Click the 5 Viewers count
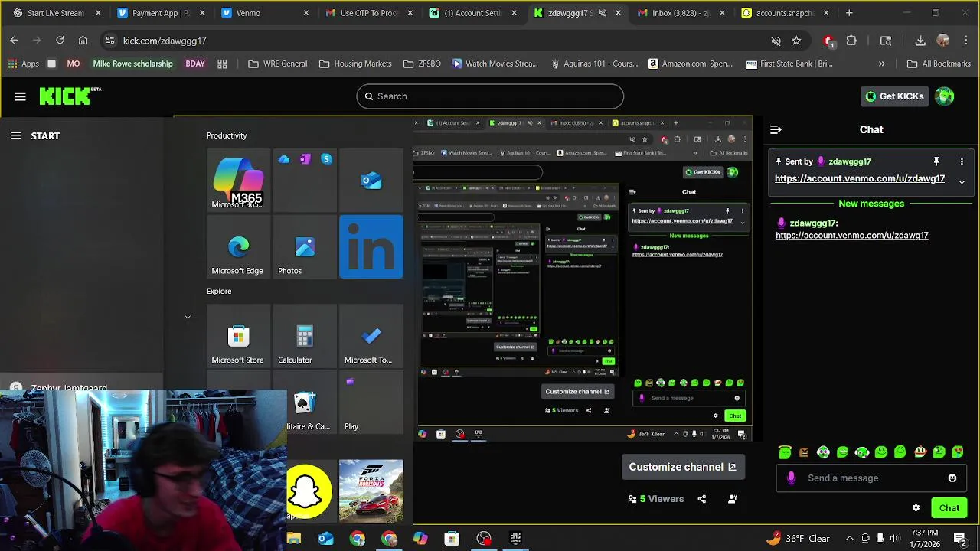Screen dimensions: 980x551 pyautogui.click(x=655, y=499)
